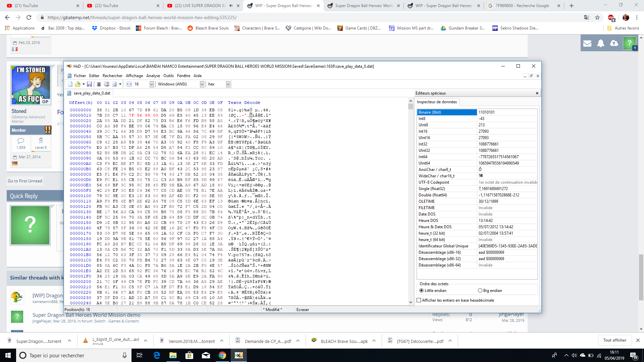Screen dimensions: 644x362
Task: Open the Rechercher menu in HxD
Action: point(113,76)
